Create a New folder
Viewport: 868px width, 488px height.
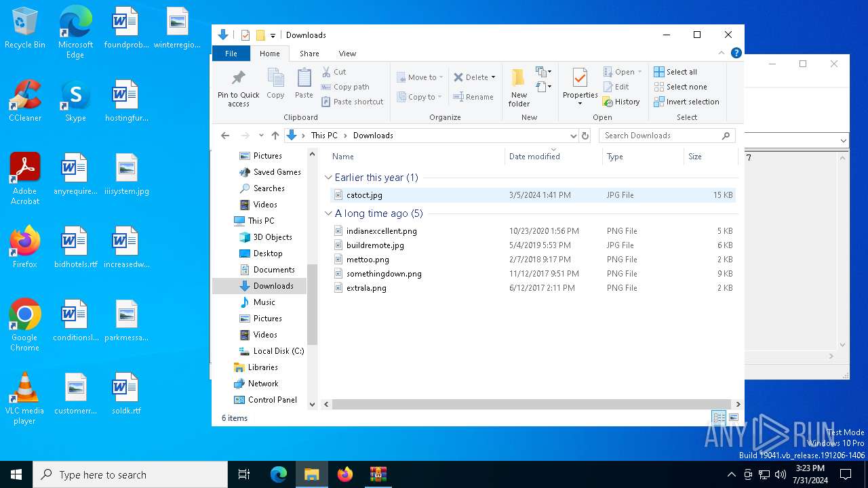[x=519, y=87]
